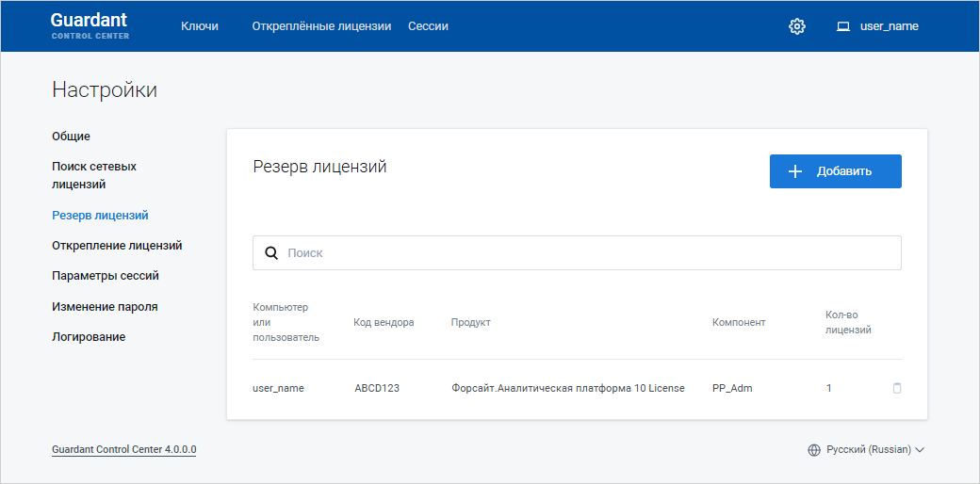The width and height of the screenshot is (980, 484).
Task: Delete the user_name license reserve row
Action: [x=897, y=388]
